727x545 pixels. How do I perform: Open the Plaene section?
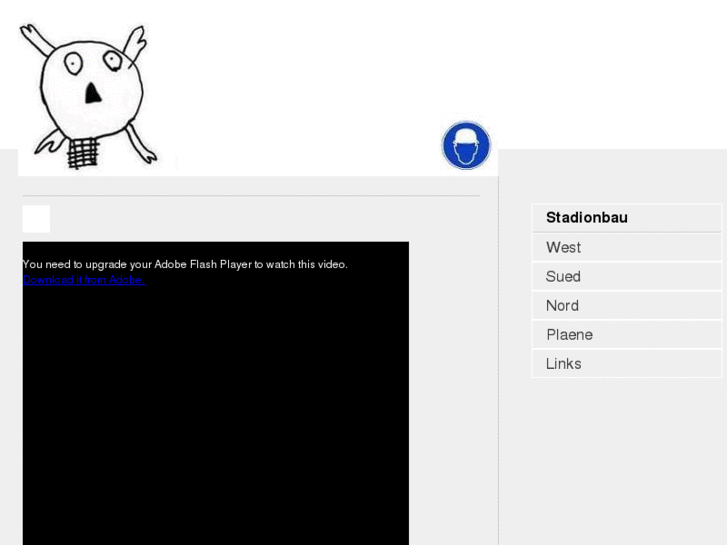pos(627,334)
